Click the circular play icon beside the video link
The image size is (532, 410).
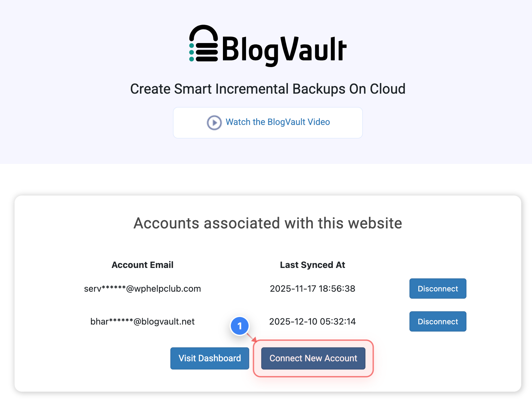coord(214,123)
